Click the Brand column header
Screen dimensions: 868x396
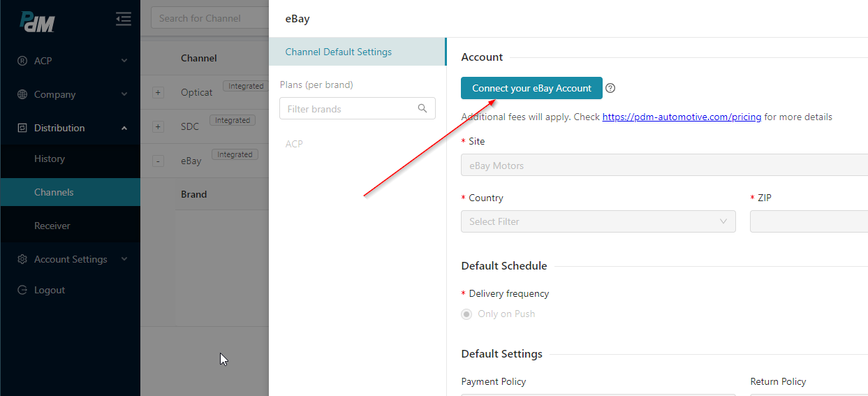(193, 194)
